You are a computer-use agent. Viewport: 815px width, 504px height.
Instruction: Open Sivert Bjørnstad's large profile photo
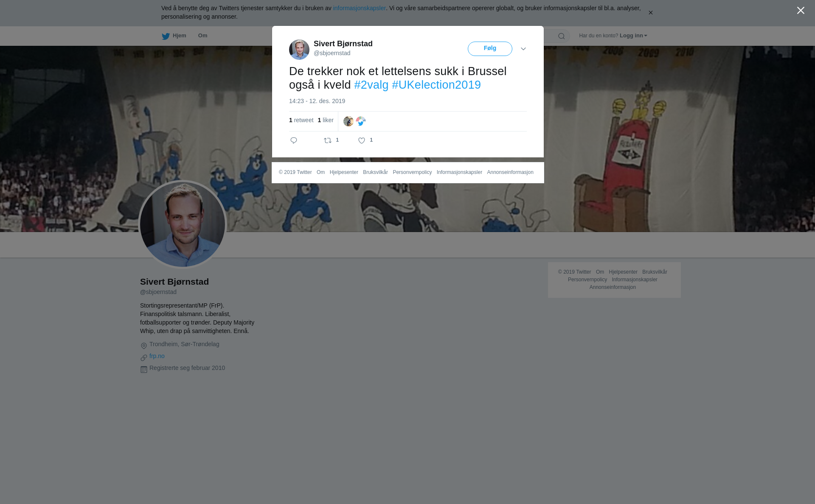183,224
